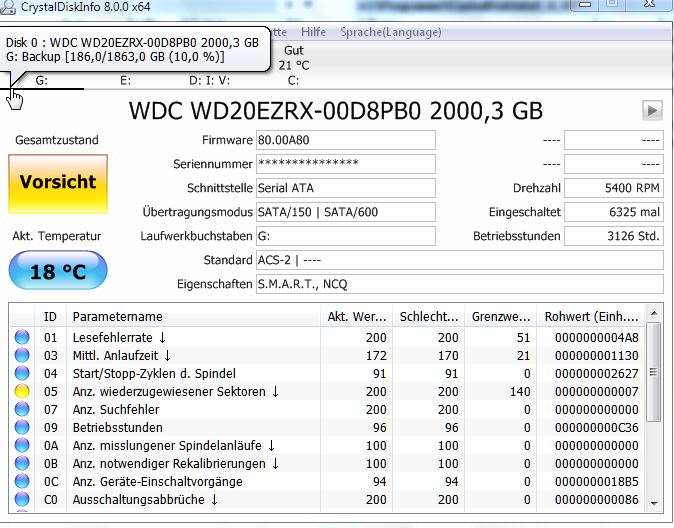Click the Parametername column header
This screenshot has width=674, height=528.
tap(193, 317)
